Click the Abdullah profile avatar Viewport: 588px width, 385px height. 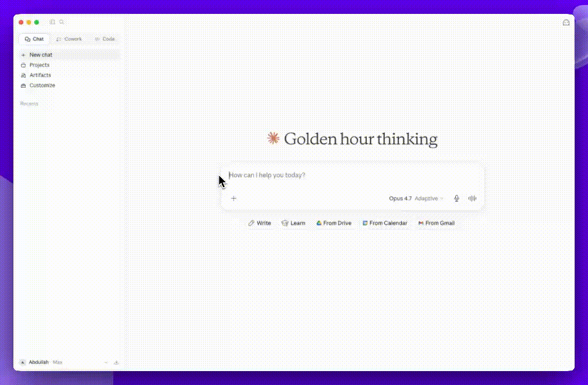[x=22, y=363]
